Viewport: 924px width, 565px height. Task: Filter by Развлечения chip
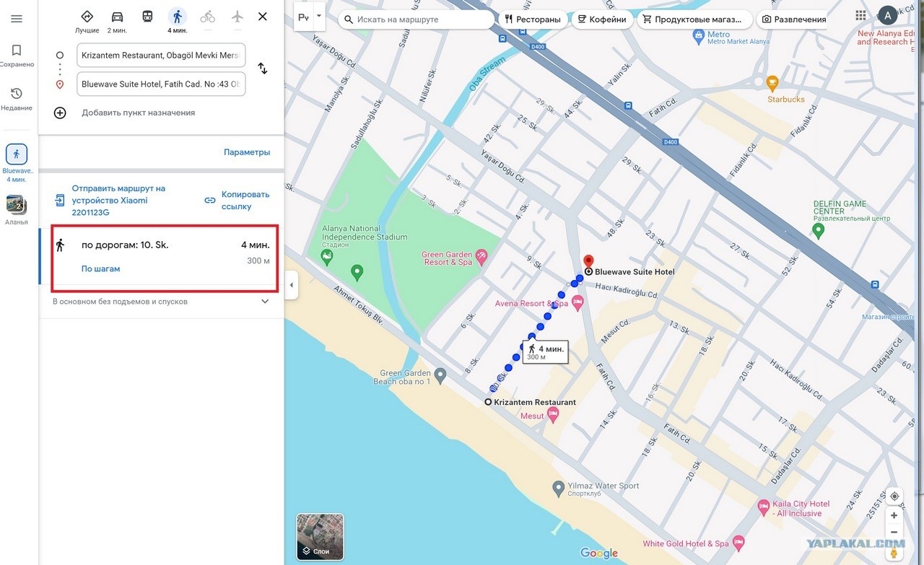793,19
